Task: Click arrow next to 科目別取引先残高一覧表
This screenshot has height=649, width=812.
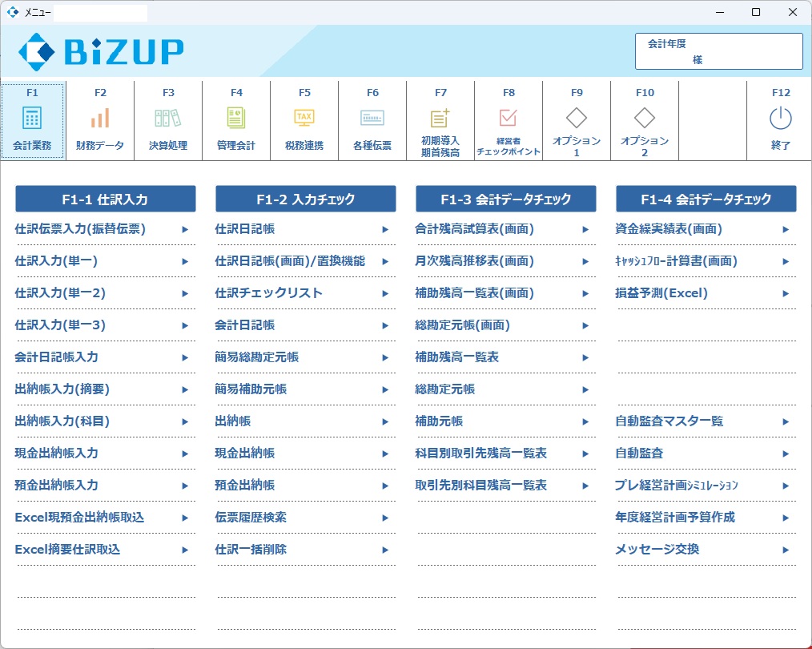Action: pos(585,454)
